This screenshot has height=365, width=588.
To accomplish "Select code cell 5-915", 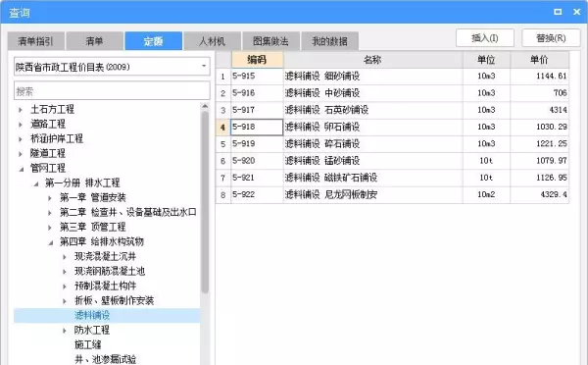I will tap(257, 76).
